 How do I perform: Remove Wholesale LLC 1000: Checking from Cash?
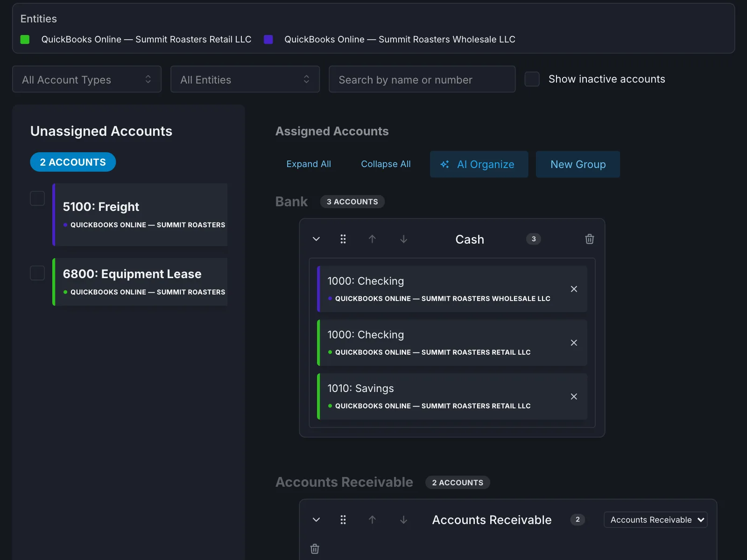[x=574, y=289]
